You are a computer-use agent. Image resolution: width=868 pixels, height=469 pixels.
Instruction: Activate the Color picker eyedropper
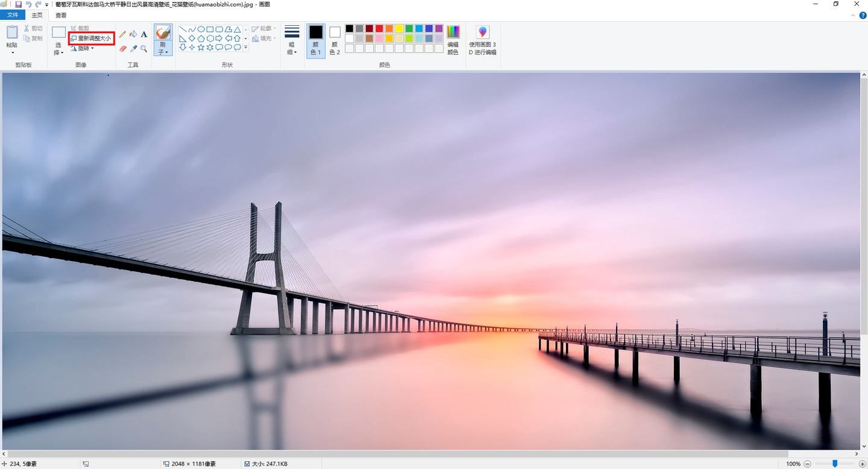point(133,49)
